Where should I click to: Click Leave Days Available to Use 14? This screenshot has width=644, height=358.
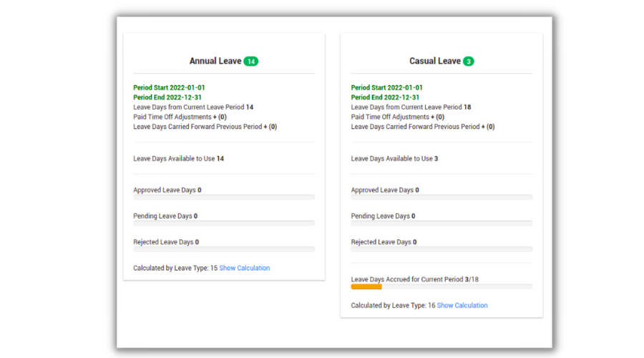click(x=179, y=158)
